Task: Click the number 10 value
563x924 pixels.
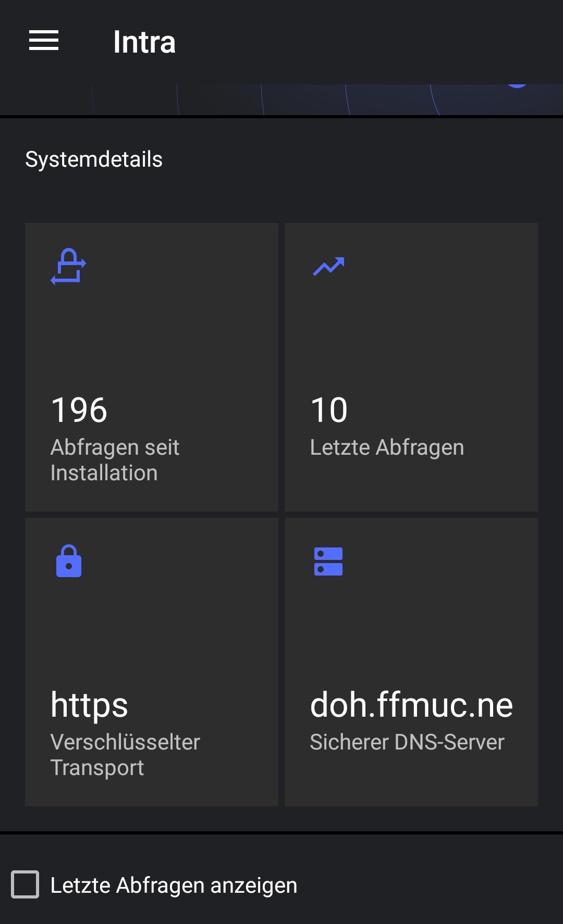Action: pos(329,410)
